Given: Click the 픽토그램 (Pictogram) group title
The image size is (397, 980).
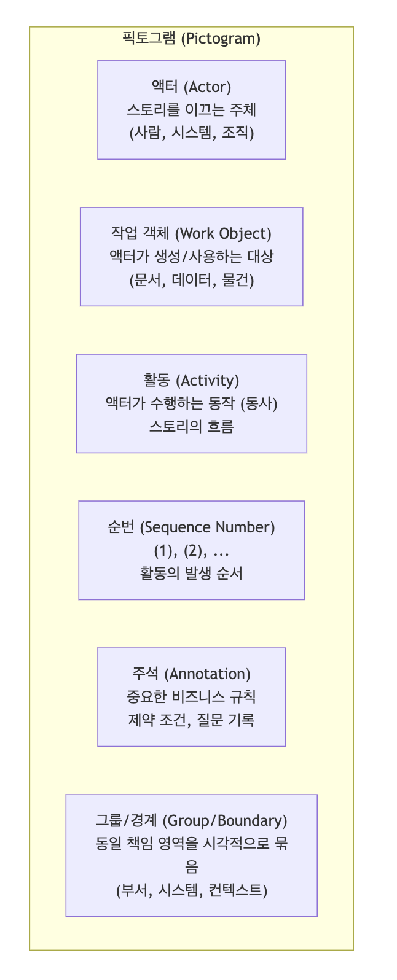Looking at the screenshot, I should 191,39.
